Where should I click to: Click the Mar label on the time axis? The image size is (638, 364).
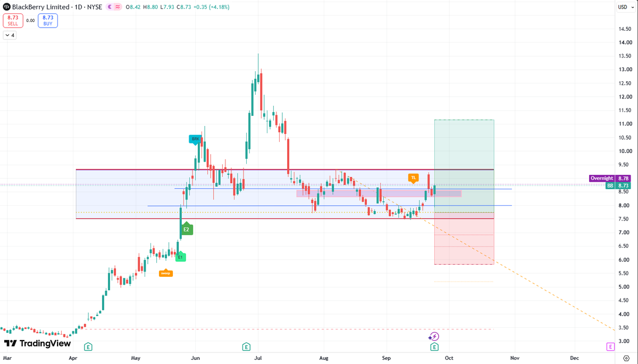7,358
